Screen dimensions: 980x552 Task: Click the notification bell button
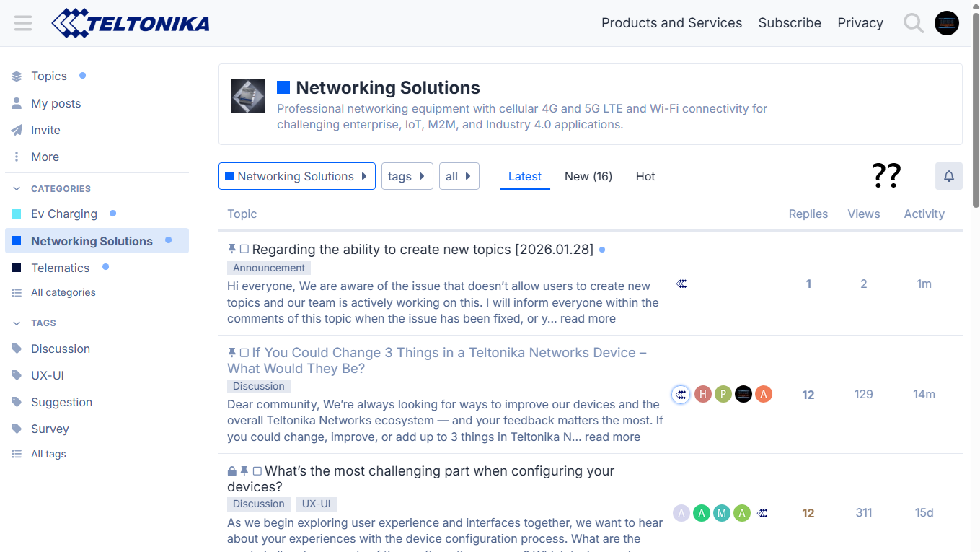pos(948,176)
